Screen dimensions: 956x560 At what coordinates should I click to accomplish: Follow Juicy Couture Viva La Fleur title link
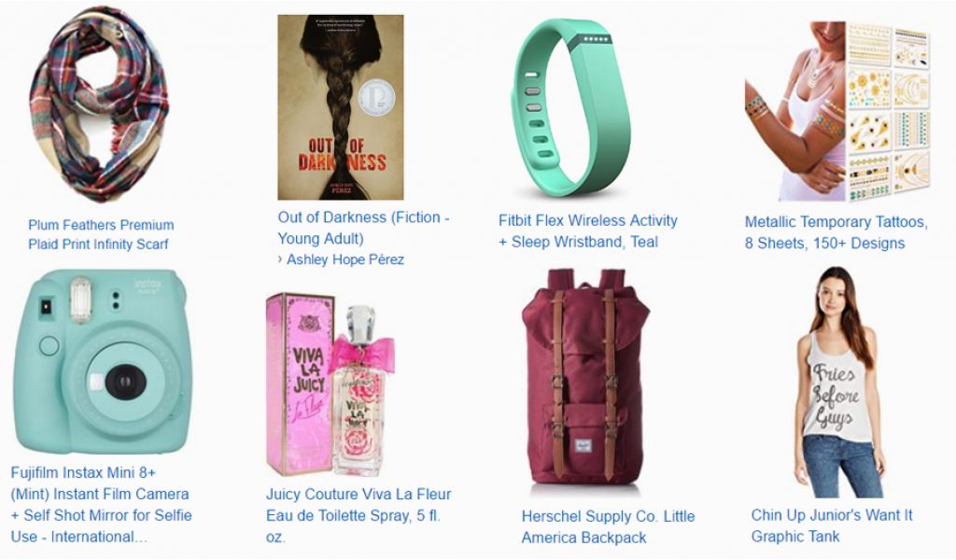click(358, 515)
